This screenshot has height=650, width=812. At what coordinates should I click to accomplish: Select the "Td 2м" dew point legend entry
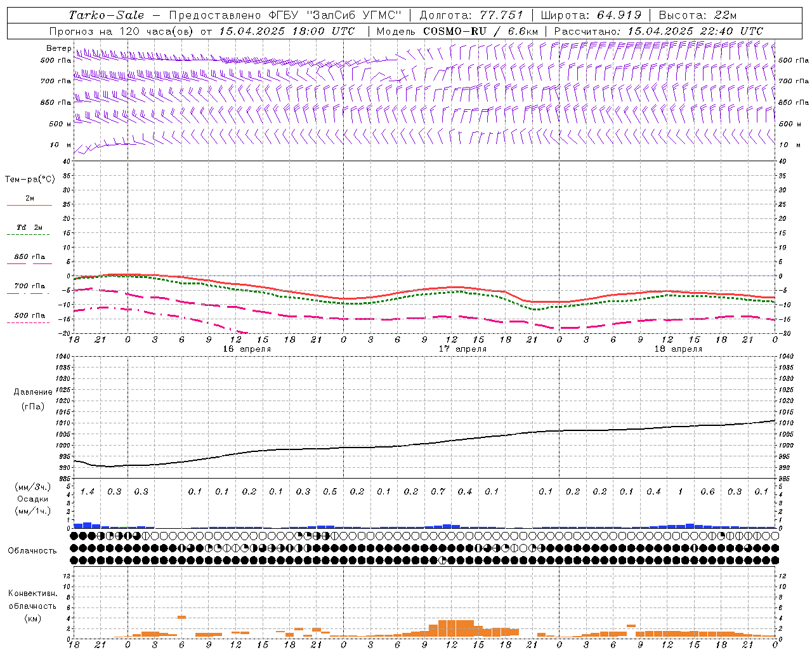tap(30, 227)
